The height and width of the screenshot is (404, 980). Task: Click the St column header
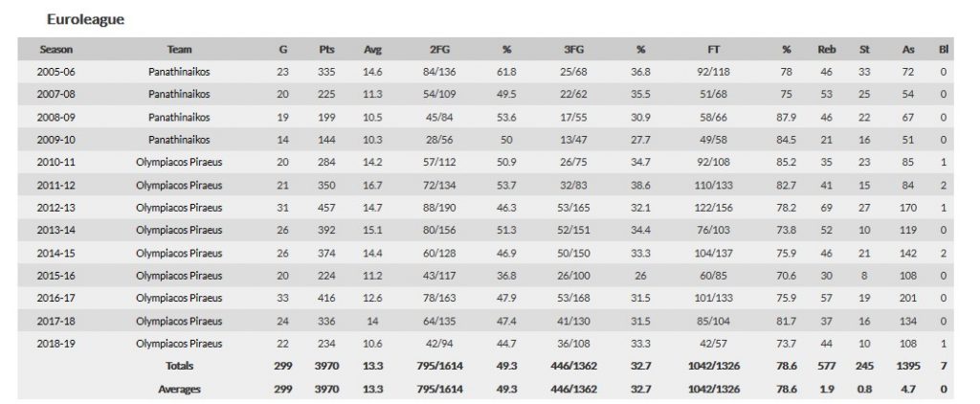864,50
